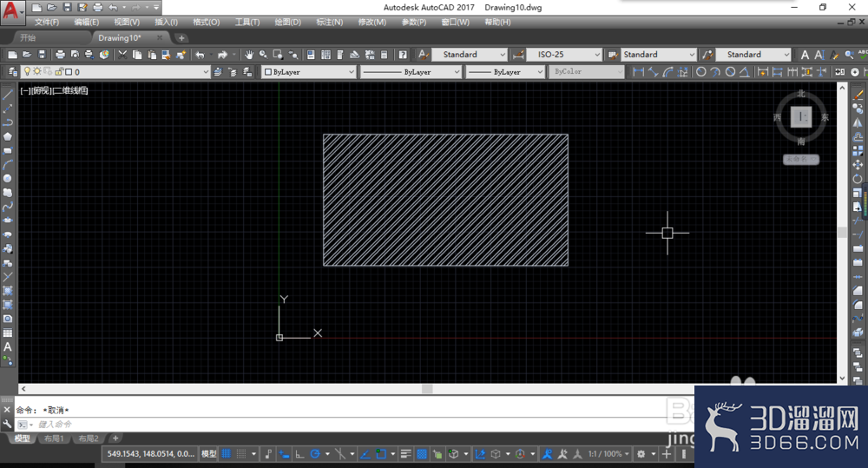
Task: Select the Spline tool in the Draw toolbar
Action: click(8, 207)
